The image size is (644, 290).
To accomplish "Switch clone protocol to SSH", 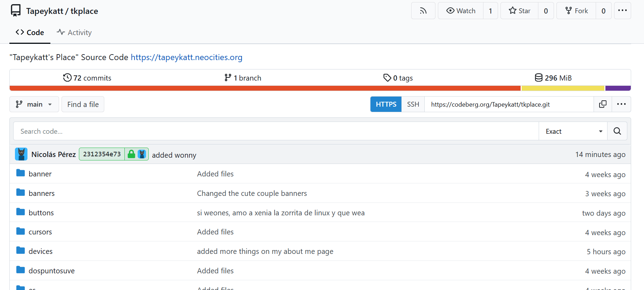I will pos(413,104).
